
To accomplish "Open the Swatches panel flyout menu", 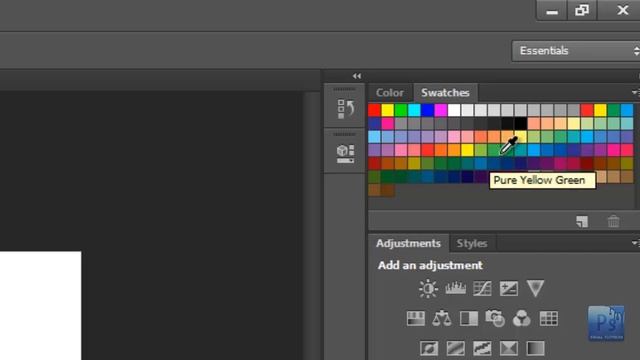I will click(x=635, y=93).
